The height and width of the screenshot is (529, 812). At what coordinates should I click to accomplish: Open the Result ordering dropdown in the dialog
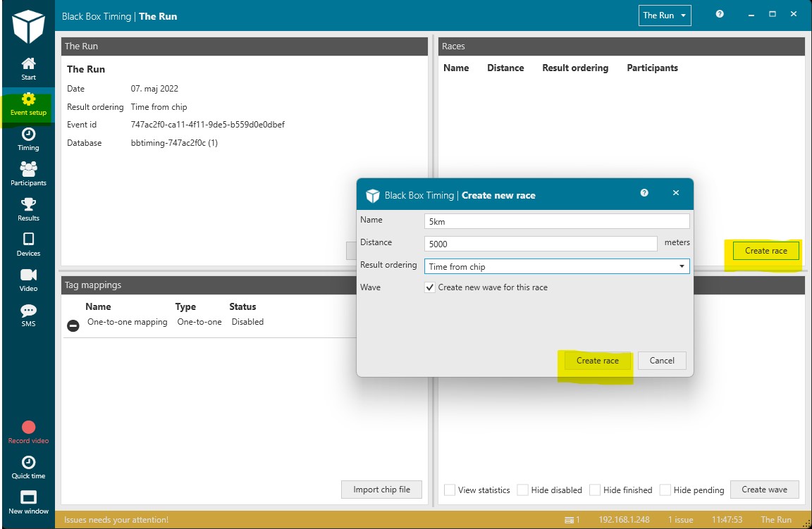coord(557,266)
